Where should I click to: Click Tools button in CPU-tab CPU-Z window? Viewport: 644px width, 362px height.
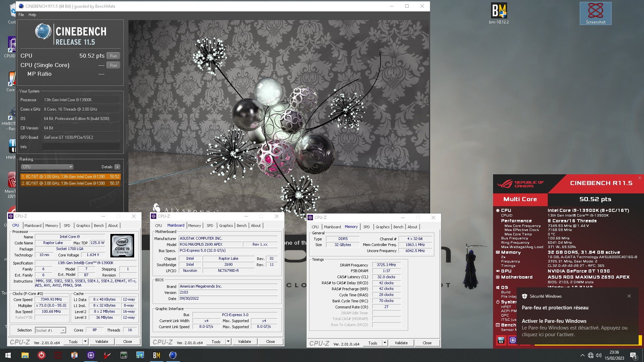[x=73, y=342]
